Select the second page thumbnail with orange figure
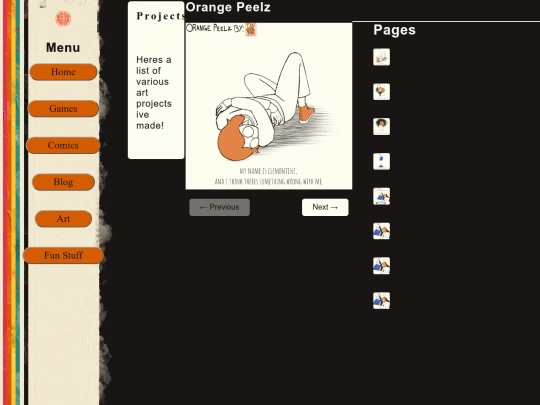The image size is (540, 405). pos(382,92)
